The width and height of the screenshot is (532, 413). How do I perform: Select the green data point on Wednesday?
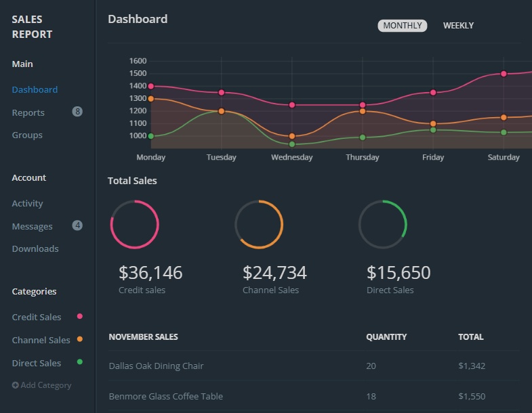(292, 144)
